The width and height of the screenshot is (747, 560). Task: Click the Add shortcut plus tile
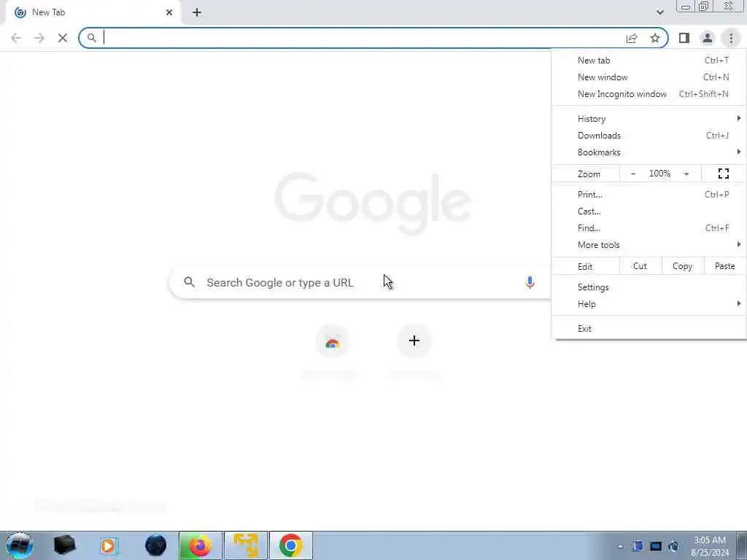pyautogui.click(x=414, y=341)
